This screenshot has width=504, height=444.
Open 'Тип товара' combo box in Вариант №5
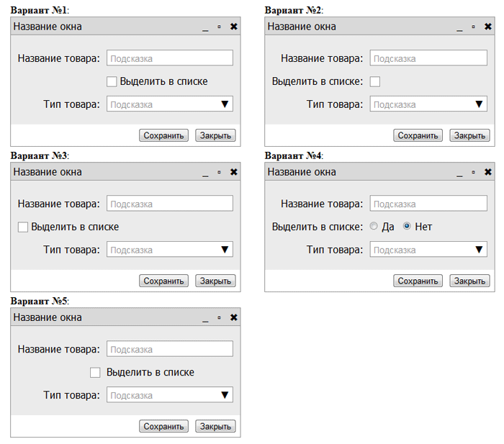pyautogui.click(x=170, y=395)
